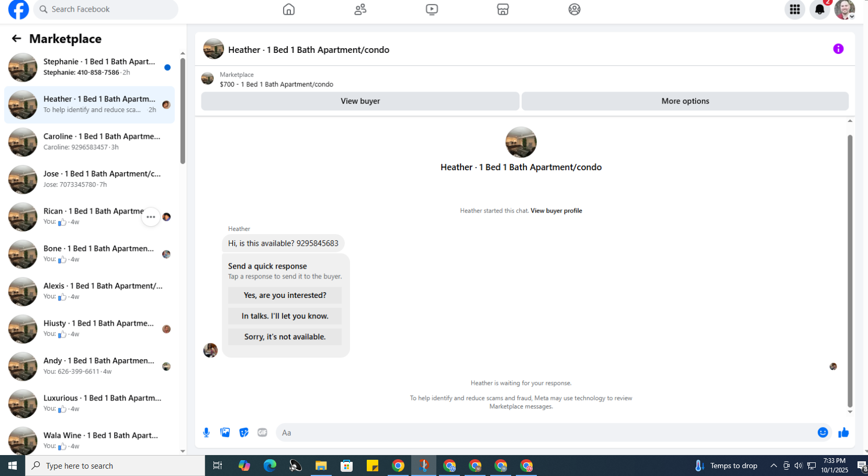Viewport: 868px width, 476px height.
Task: Open the account profile dropdown
Action: [844, 9]
